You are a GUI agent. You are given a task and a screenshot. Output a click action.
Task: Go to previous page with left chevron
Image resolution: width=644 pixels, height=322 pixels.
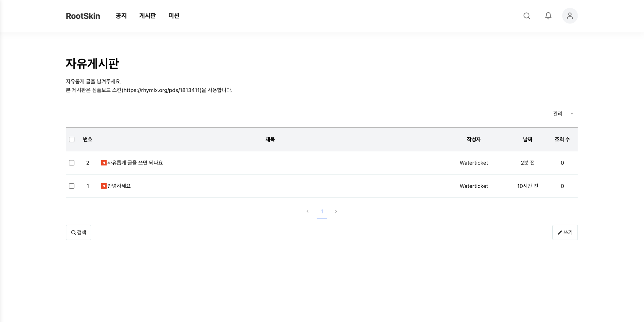(x=308, y=211)
